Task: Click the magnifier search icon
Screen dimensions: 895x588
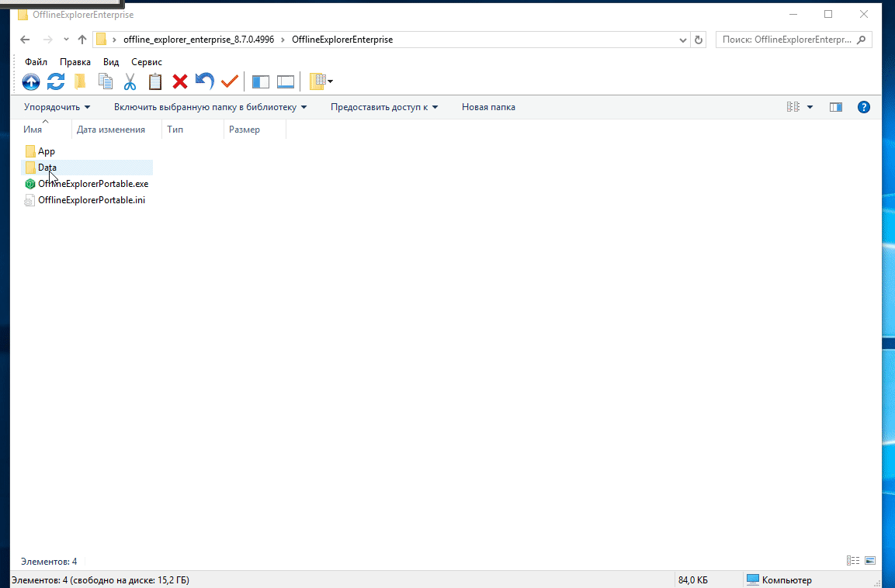Action: 862,40
